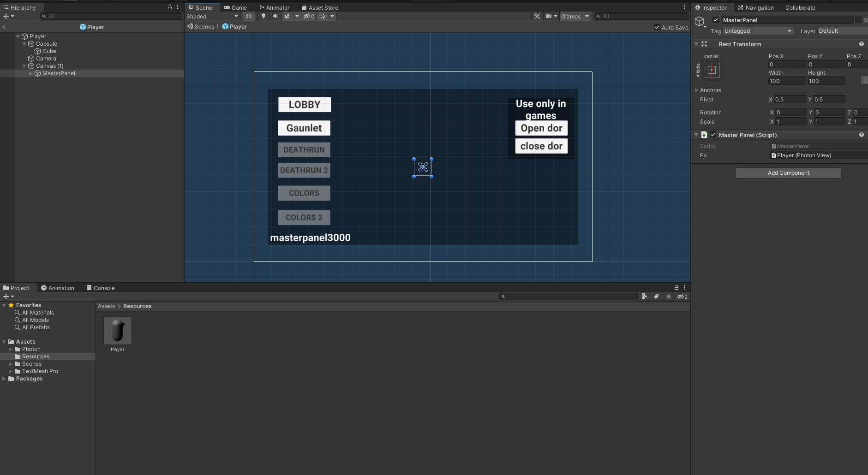
Task: Collapse Canvas (1) in the Hierarchy
Action: tap(24, 66)
